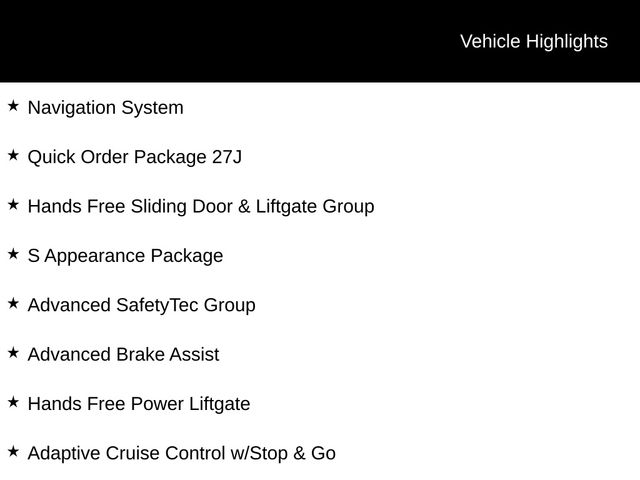
Task: Click the w/Stop & Go text
Action: click(x=283, y=454)
